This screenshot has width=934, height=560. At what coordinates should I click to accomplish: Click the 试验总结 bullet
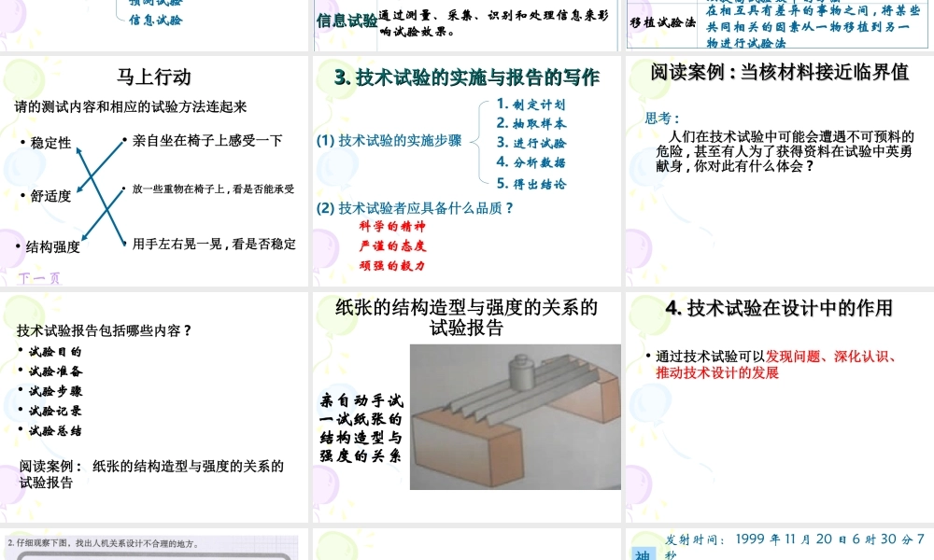click(55, 430)
